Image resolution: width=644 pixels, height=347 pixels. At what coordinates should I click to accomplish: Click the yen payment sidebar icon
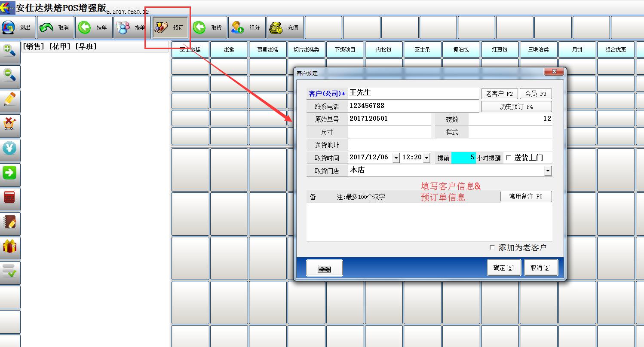click(x=10, y=150)
